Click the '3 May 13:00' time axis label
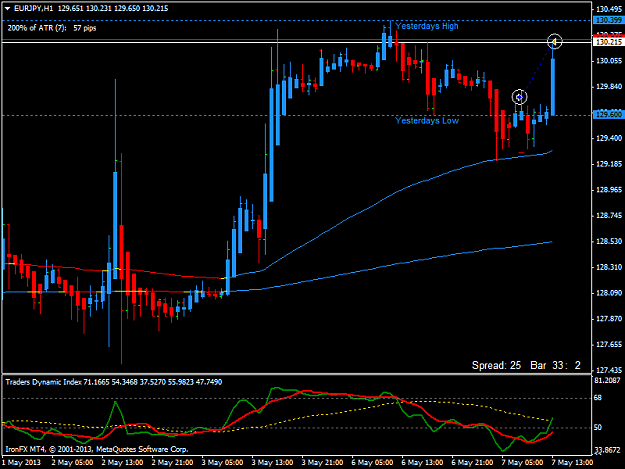Screen dimensions: 625x469 (x=272, y=462)
